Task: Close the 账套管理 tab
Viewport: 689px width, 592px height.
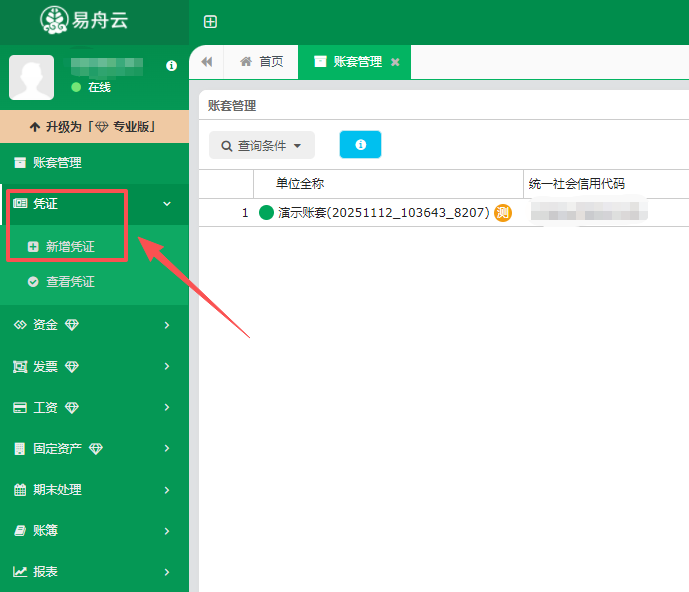Action: (x=395, y=62)
